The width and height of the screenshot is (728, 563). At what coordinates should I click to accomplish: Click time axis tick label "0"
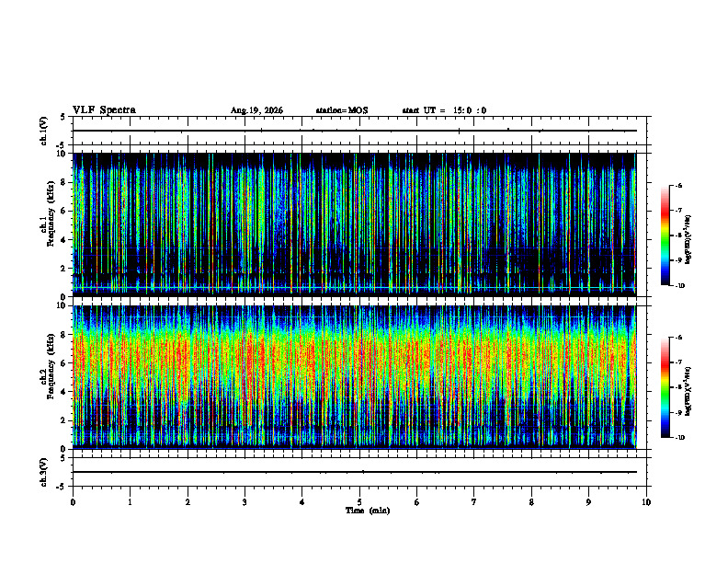(x=73, y=502)
